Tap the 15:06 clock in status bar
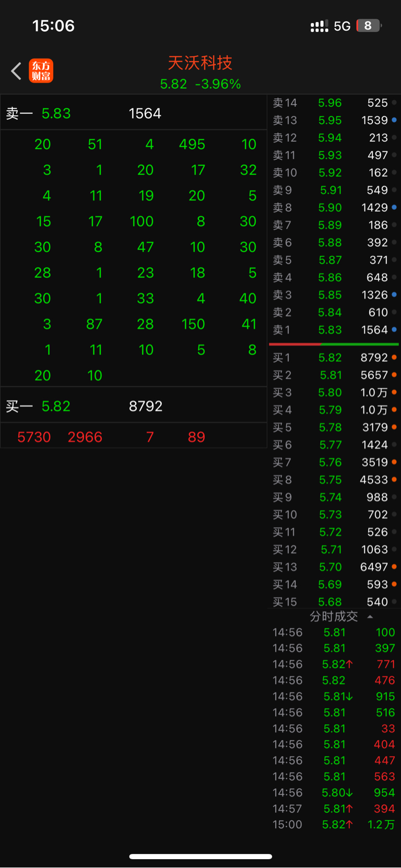Screen dimensions: 401x868 (53, 26)
